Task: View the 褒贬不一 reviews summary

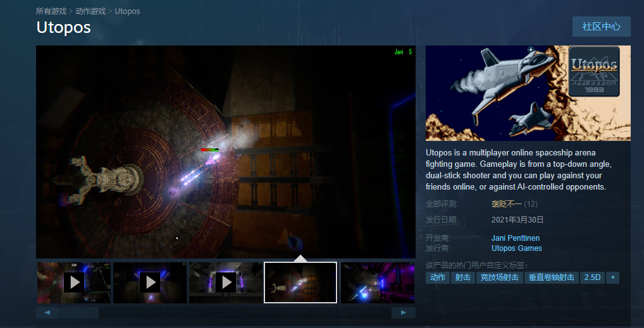Action: coord(507,204)
